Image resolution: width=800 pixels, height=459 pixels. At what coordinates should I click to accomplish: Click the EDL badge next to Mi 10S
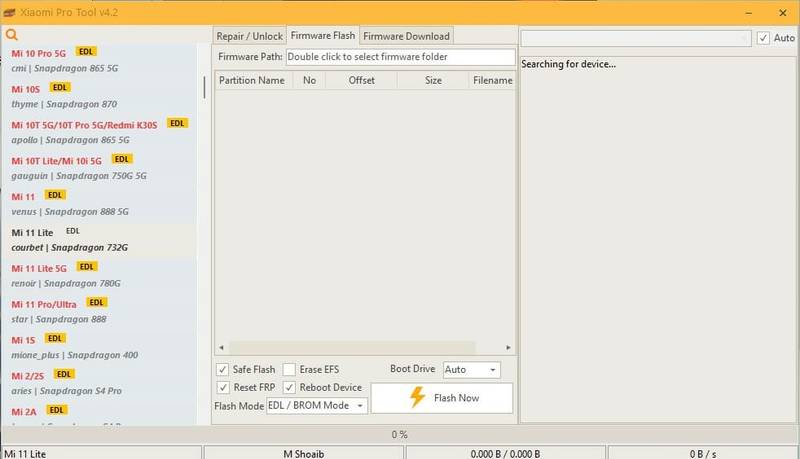pyautogui.click(x=60, y=87)
